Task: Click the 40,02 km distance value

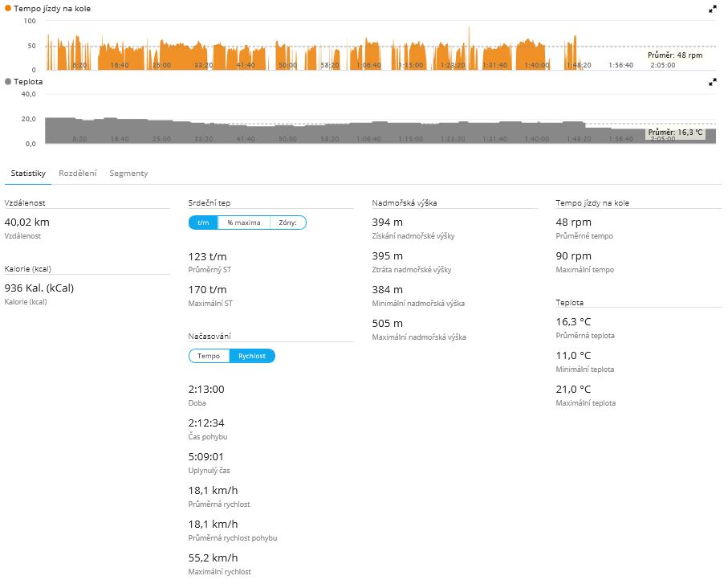Action: tap(27, 222)
